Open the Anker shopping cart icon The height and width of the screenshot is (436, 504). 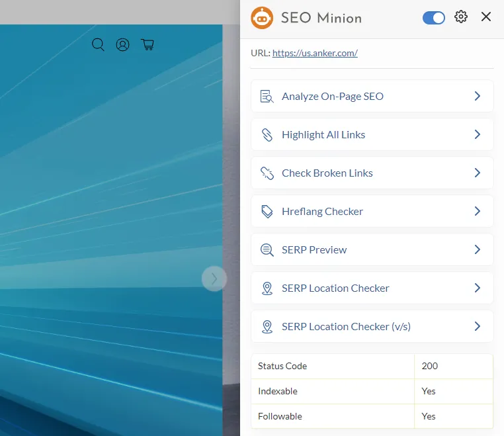coord(147,44)
